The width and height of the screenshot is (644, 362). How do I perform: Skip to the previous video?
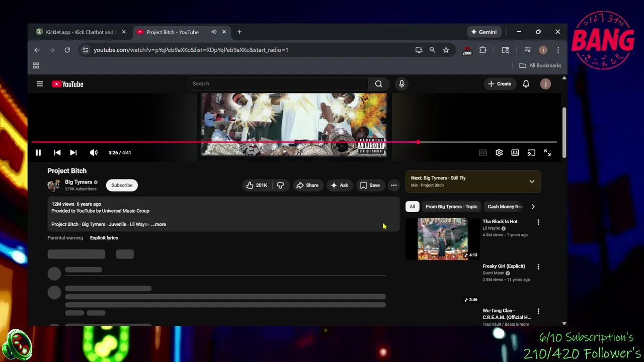(57, 152)
